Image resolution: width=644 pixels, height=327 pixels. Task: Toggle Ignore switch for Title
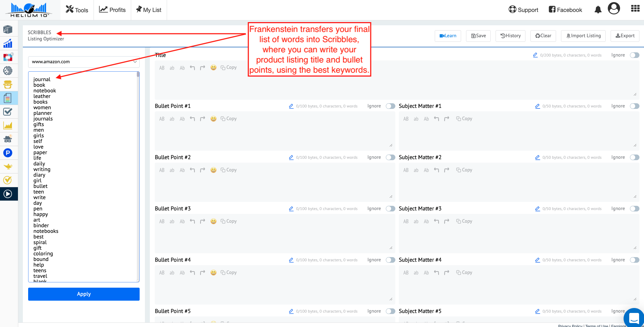pyautogui.click(x=635, y=55)
